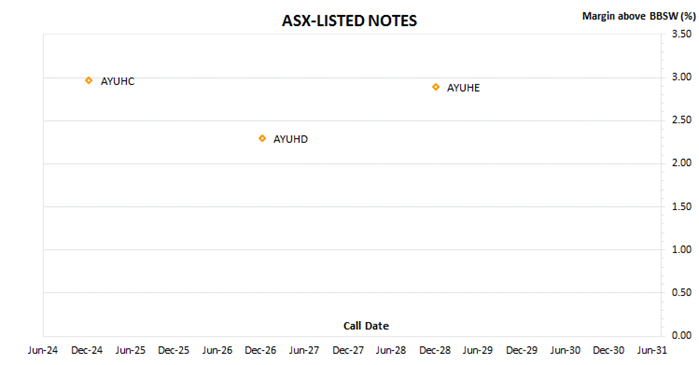The image size is (699, 365).
Task: Select the Jun-24 horizontal axis label
Action: 43,351
